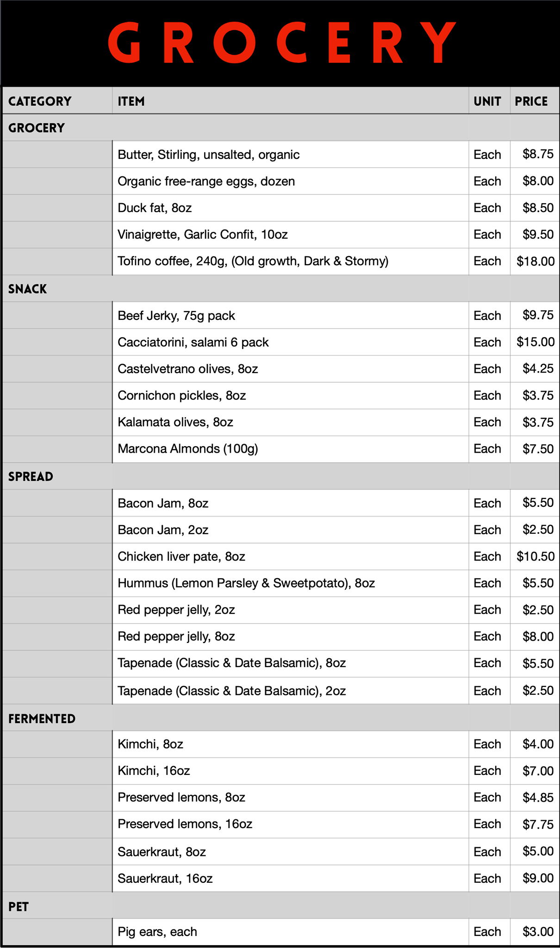The height and width of the screenshot is (948, 560).
Task: Click the Cacciatorini salami $15.00 price
Action: click(x=535, y=342)
